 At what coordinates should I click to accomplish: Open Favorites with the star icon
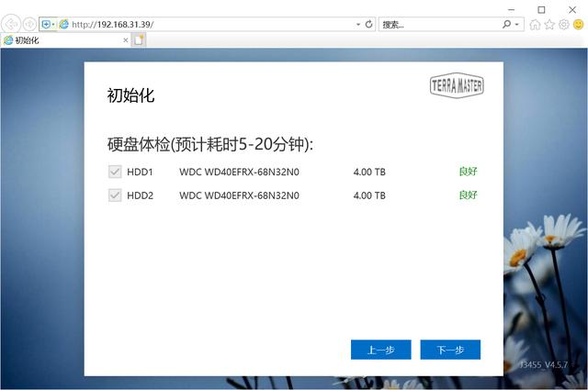click(549, 25)
